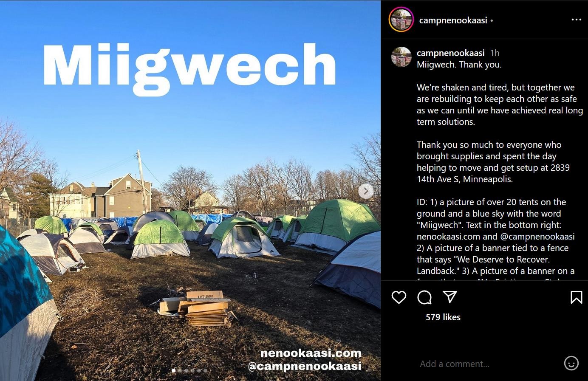The image size is (588, 381).
Task: Open campnenookaasi profile from header username
Action: click(453, 20)
